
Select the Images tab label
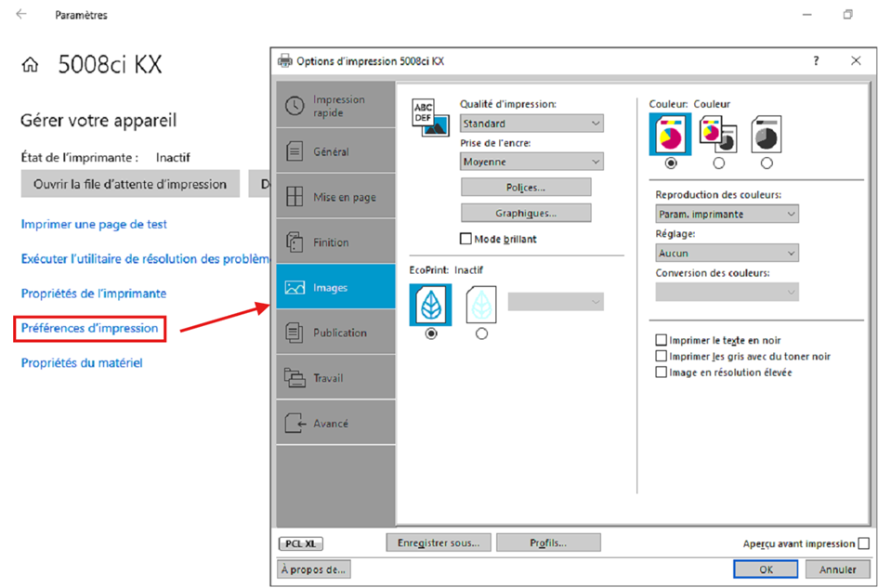(331, 287)
